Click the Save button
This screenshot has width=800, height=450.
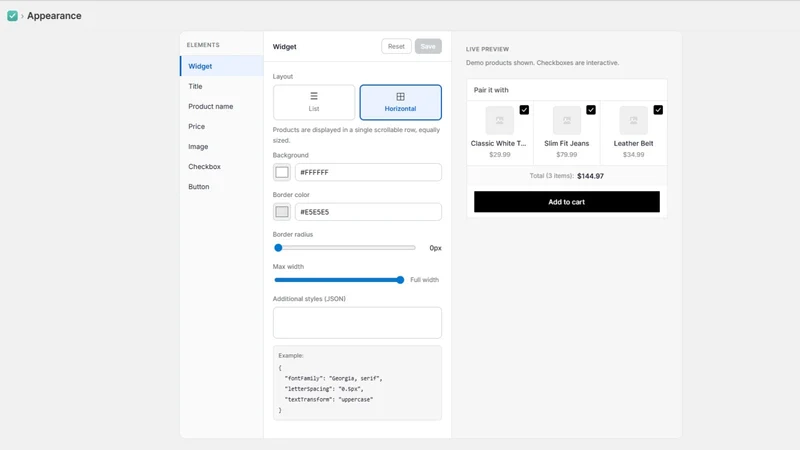(428, 46)
